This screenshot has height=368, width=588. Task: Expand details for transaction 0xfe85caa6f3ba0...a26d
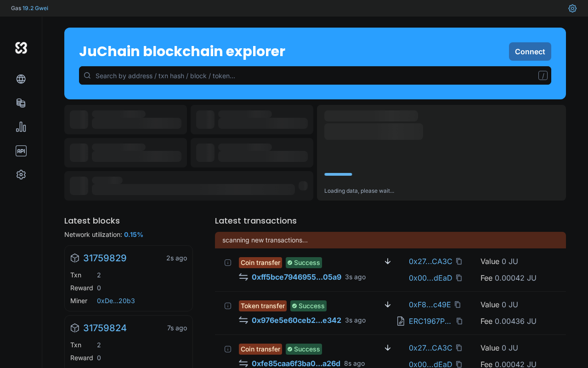coord(228,349)
